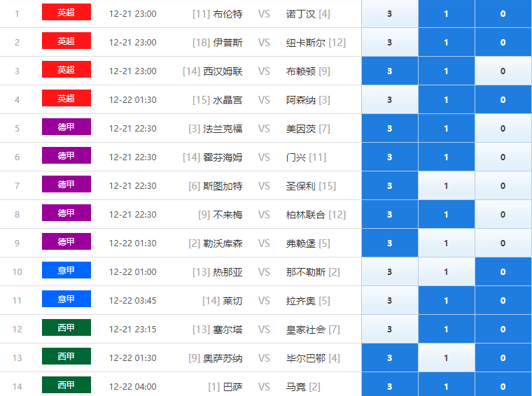Toggle option 0 for 热那亚 vs 那不勒斯

[x=503, y=271]
